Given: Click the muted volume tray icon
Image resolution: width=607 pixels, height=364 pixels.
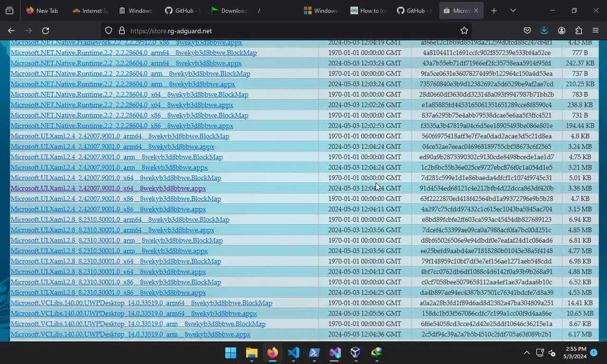Looking at the screenshot, I should click(x=552, y=353).
